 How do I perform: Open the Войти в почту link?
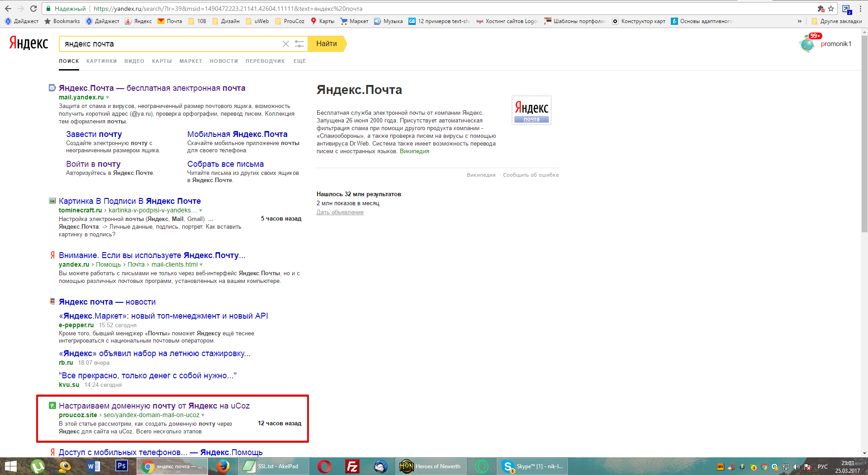[x=93, y=164]
